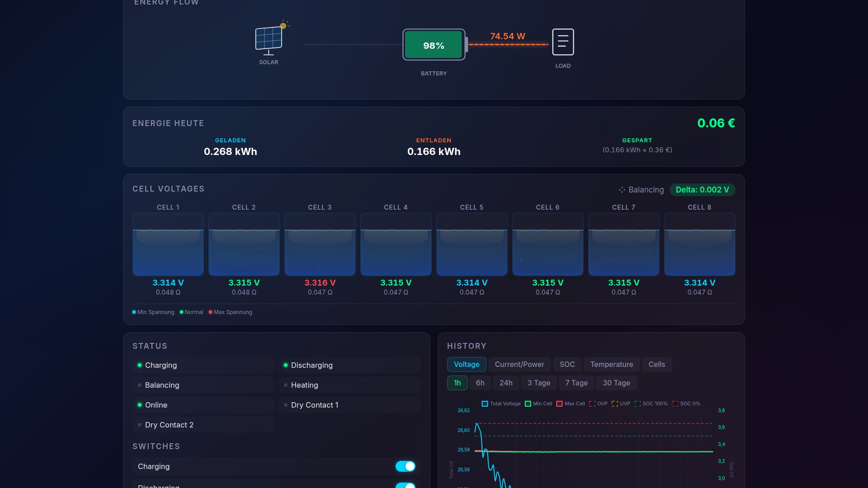Screen dimensions: 868x488
Task: Open the Cells history tab
Action: 656,365
